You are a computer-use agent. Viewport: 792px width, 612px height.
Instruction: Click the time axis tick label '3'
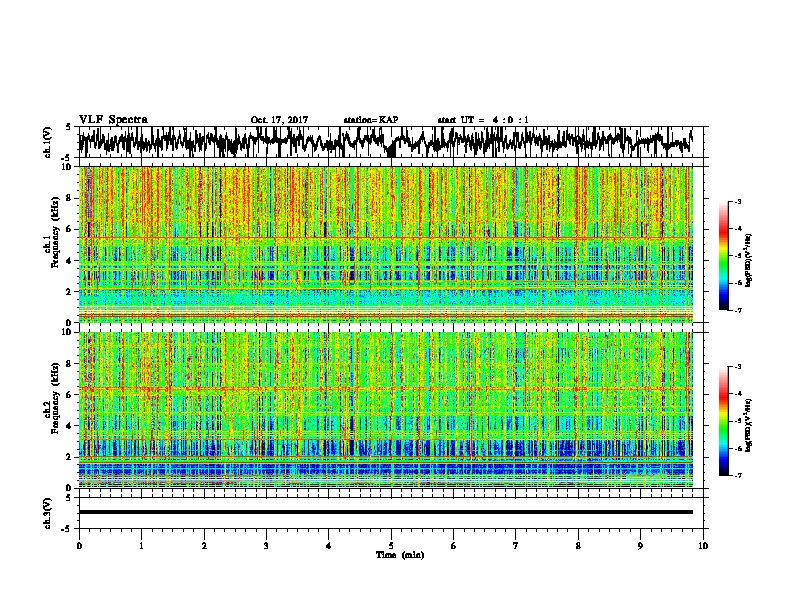click(x=266, y=546)
